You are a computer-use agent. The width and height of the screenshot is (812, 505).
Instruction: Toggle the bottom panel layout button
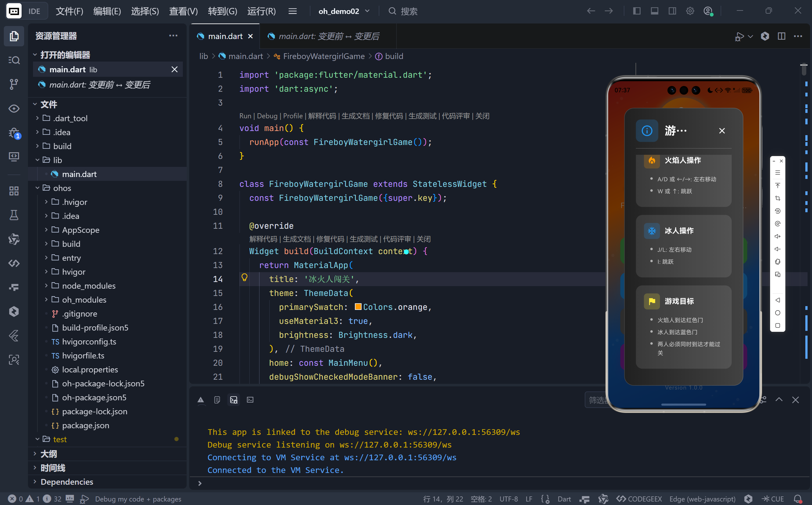(654, 11)
